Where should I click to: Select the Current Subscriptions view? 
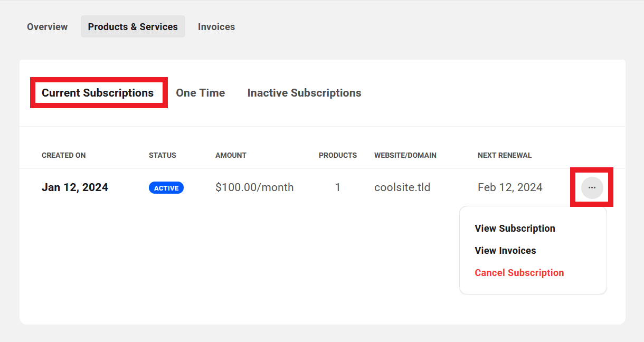pos(98,92)
